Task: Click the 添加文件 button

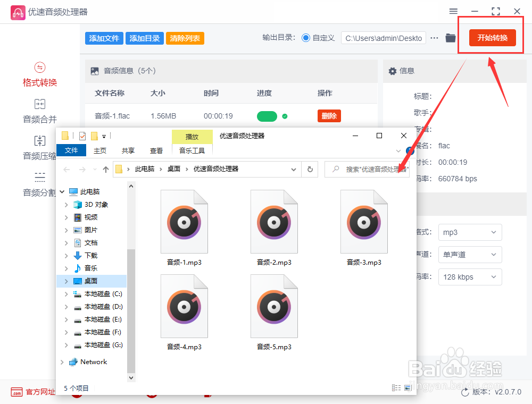Action: [x=104, y=38]
